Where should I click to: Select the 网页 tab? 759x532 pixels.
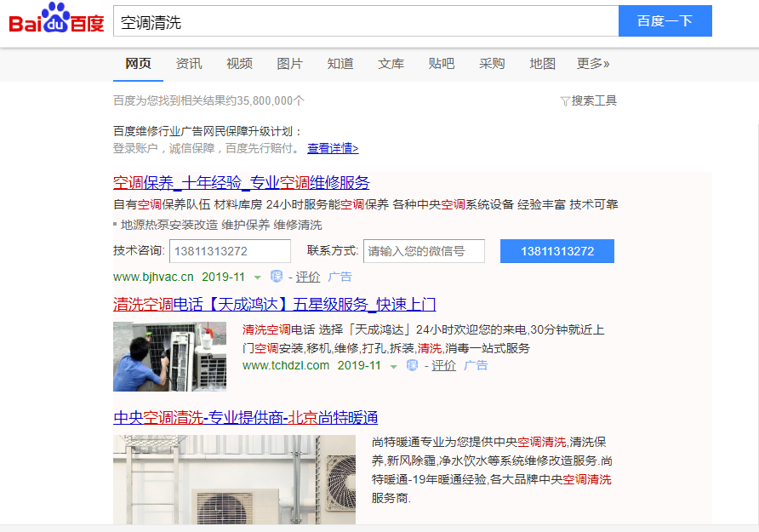[x=138, y=64]
